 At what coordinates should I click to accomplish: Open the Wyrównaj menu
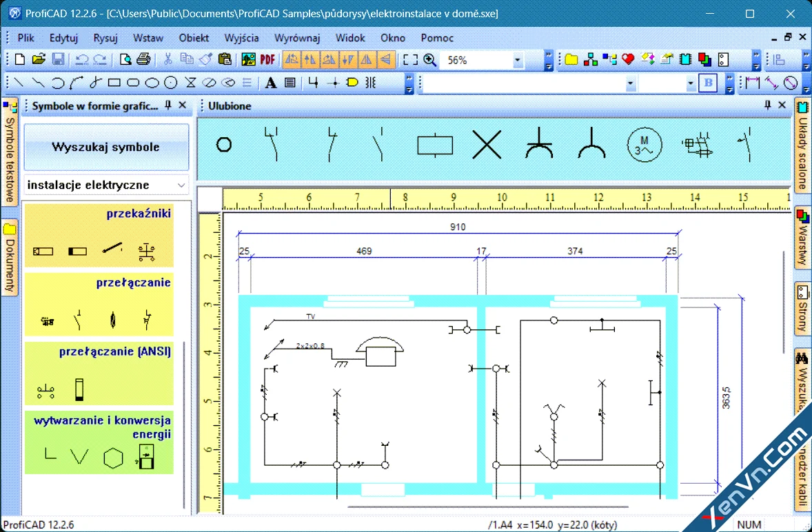click(297, 38)
